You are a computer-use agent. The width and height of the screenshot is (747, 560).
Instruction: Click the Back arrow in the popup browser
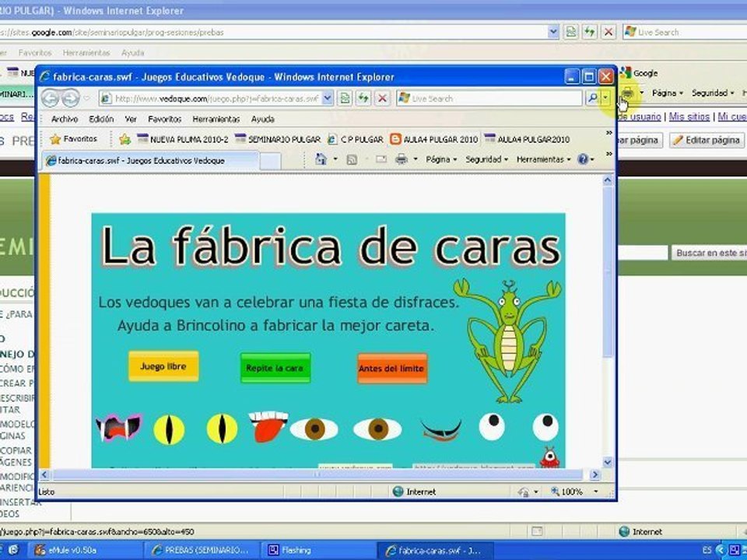coord(50,99)
